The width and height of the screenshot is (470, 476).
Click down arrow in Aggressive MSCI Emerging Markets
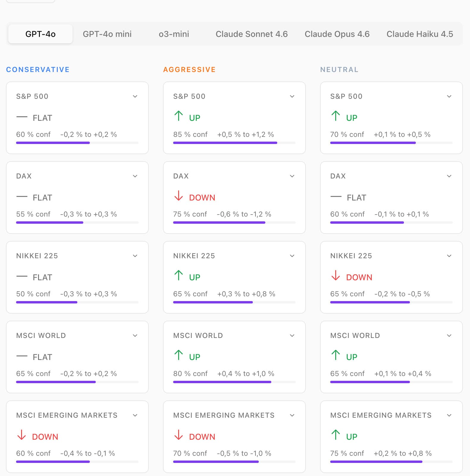(178, 435)
